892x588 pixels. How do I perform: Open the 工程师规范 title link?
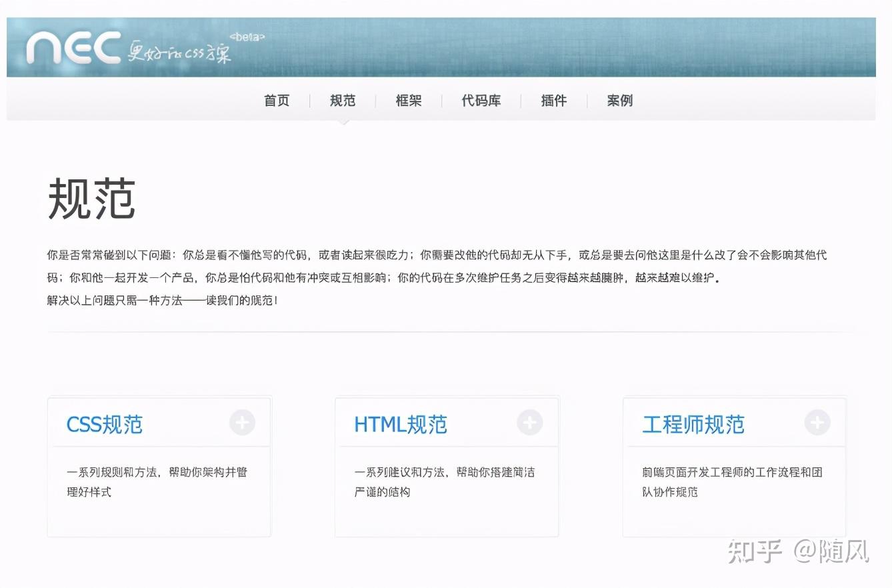693,425
